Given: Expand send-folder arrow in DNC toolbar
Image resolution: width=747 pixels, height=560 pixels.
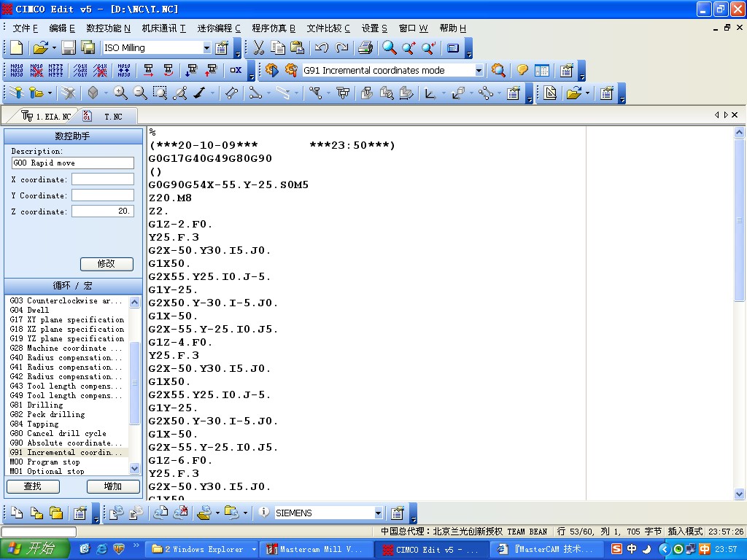Looking at the screenshot, I should pyautogui.click(x=217, y=513).
